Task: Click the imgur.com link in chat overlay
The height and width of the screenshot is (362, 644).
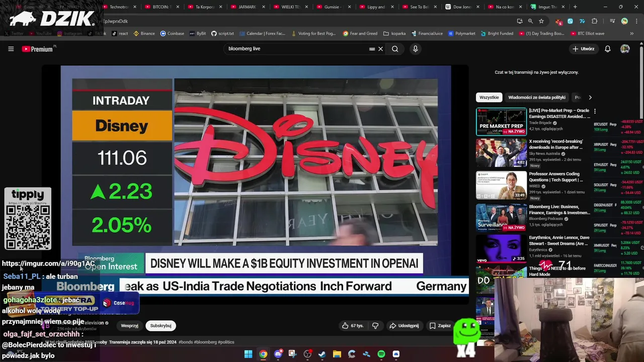Action: [48, 263]
